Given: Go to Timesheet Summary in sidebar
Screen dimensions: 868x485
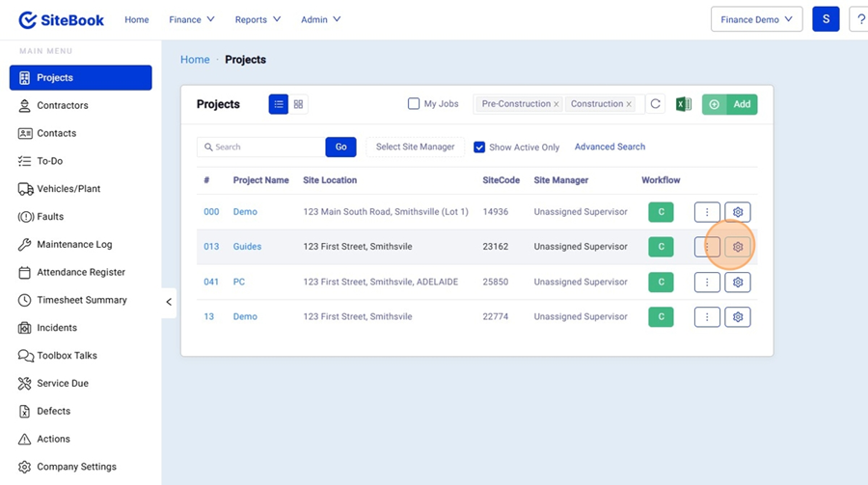Looking at the screenshot, I should pos(81,300).
